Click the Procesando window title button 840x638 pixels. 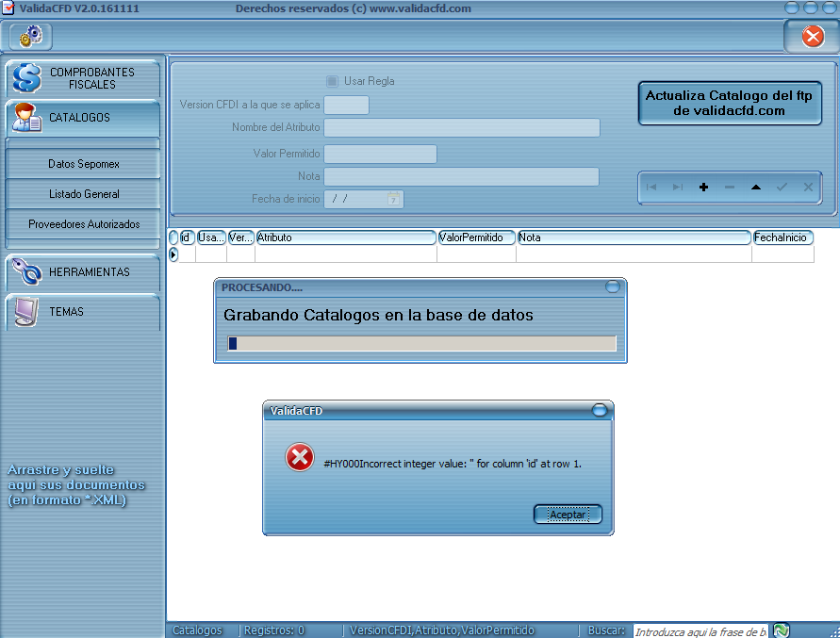coord(612,287)
